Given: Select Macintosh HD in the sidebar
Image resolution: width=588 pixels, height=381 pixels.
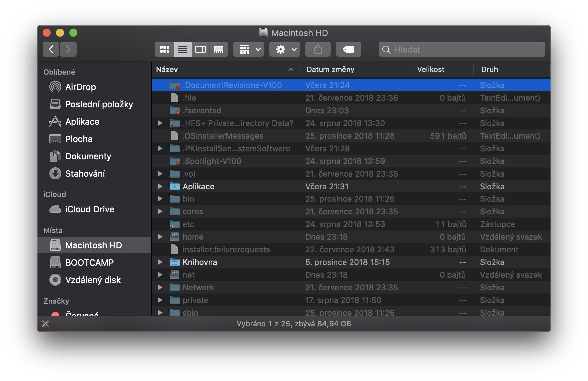Looking at the screenshot, I should click(95, 245).
